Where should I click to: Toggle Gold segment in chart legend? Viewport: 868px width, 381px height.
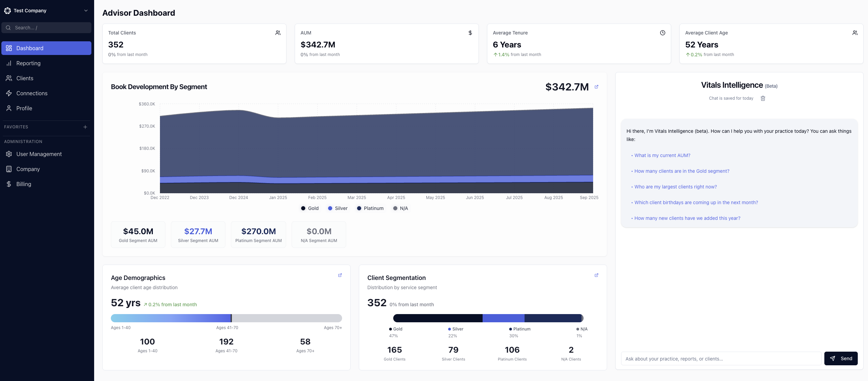pyautogui.click(x=309, y=208)
